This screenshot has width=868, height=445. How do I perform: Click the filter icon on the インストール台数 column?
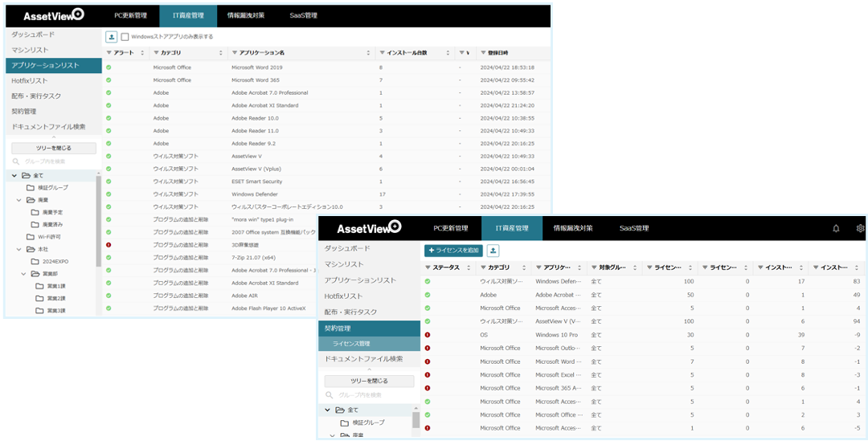[382, 52]
